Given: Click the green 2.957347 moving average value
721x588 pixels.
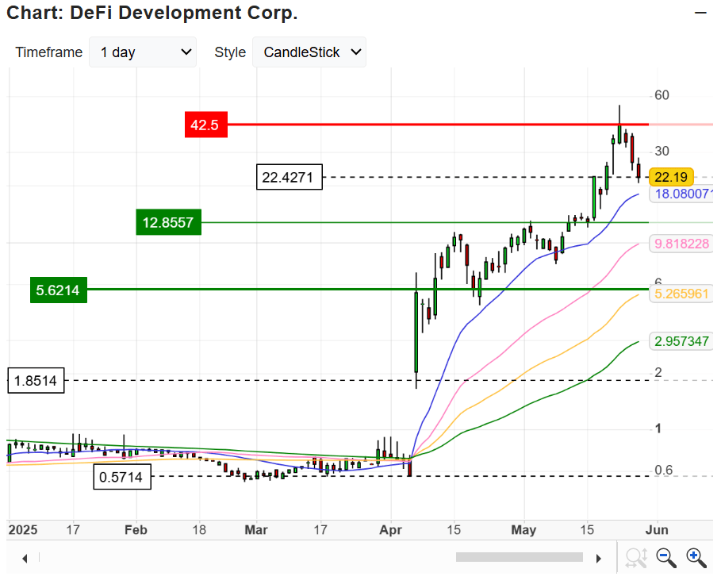Looking at the screenshot, I should [x=681, y=341].
